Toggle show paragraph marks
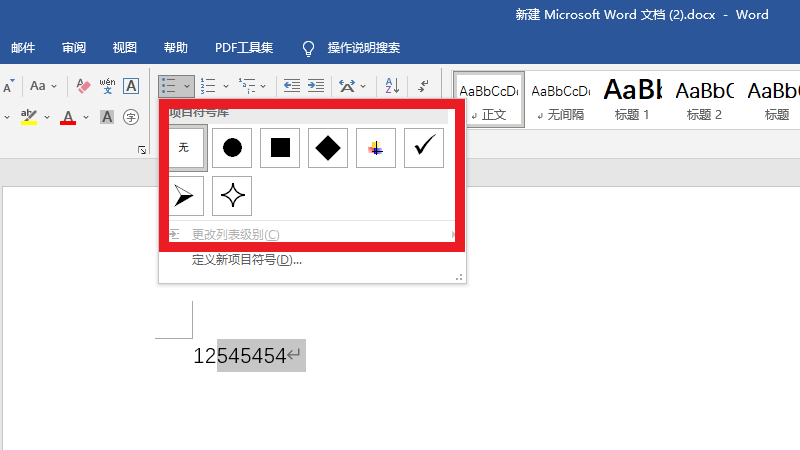 click(423, 86)
